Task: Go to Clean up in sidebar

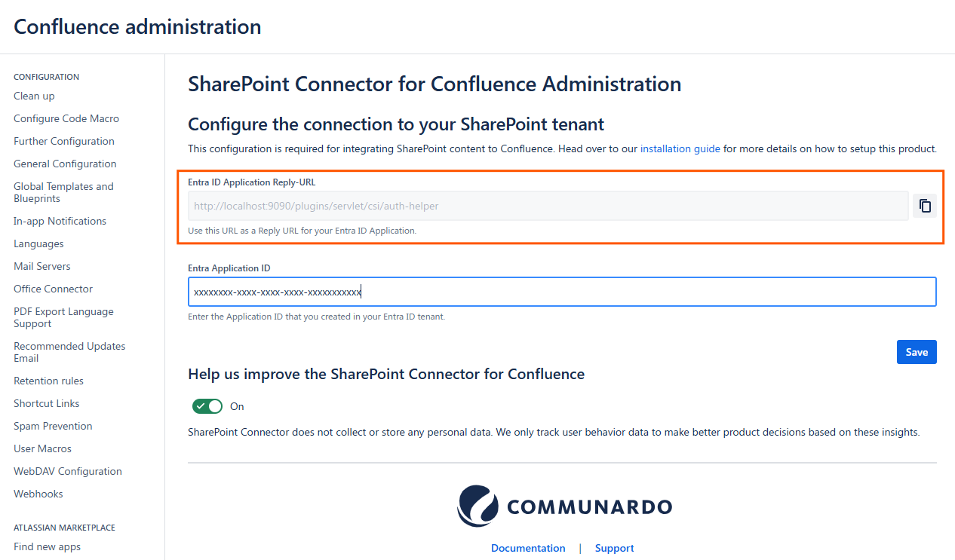Action: tap(34, 96)
